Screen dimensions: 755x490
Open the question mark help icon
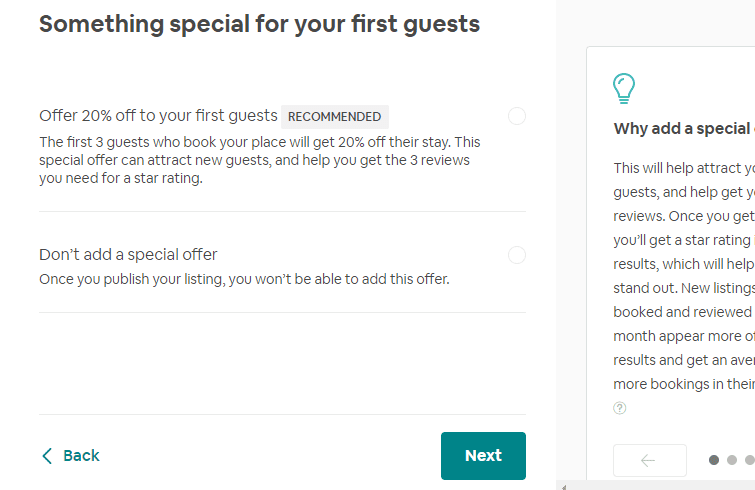coord(620,408)
